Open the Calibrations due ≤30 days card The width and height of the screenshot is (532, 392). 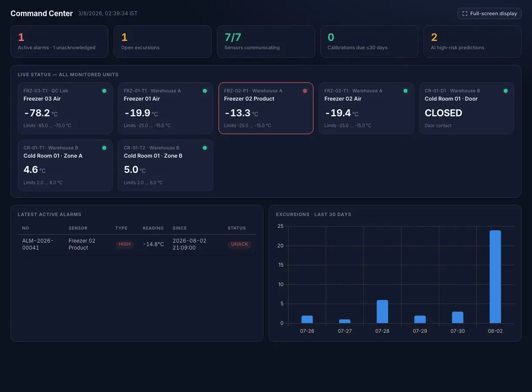click(369, 41)
